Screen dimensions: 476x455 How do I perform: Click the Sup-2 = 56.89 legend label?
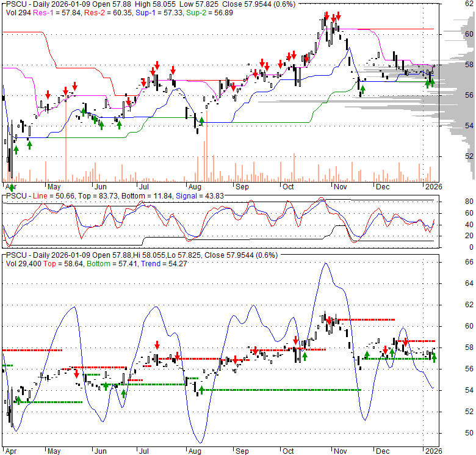pyautogui.click(x=209, y=13)
